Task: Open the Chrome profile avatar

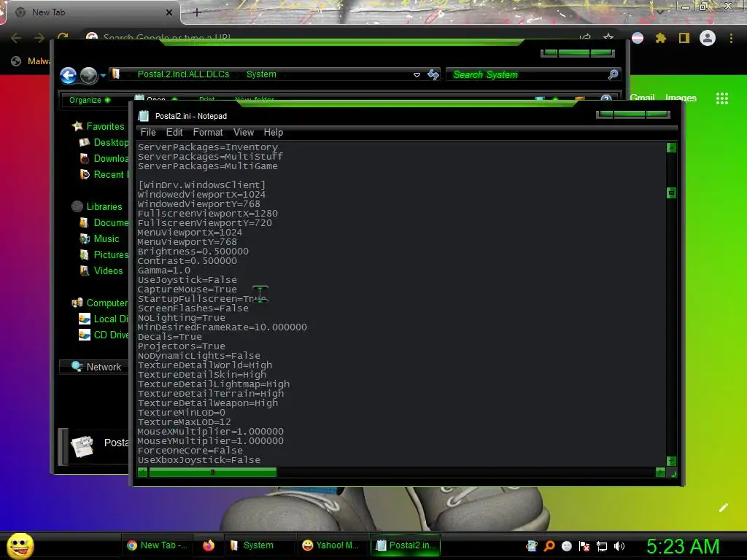Action: pyautogui.click(x=708, y=38)
